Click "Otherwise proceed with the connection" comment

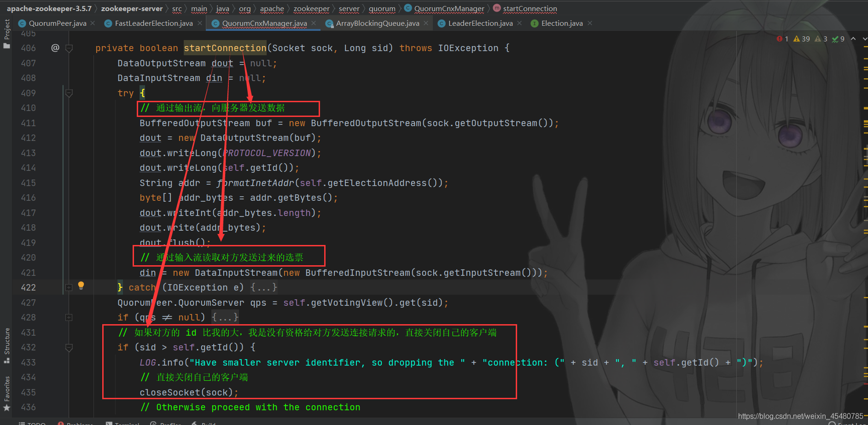(250, 407)
